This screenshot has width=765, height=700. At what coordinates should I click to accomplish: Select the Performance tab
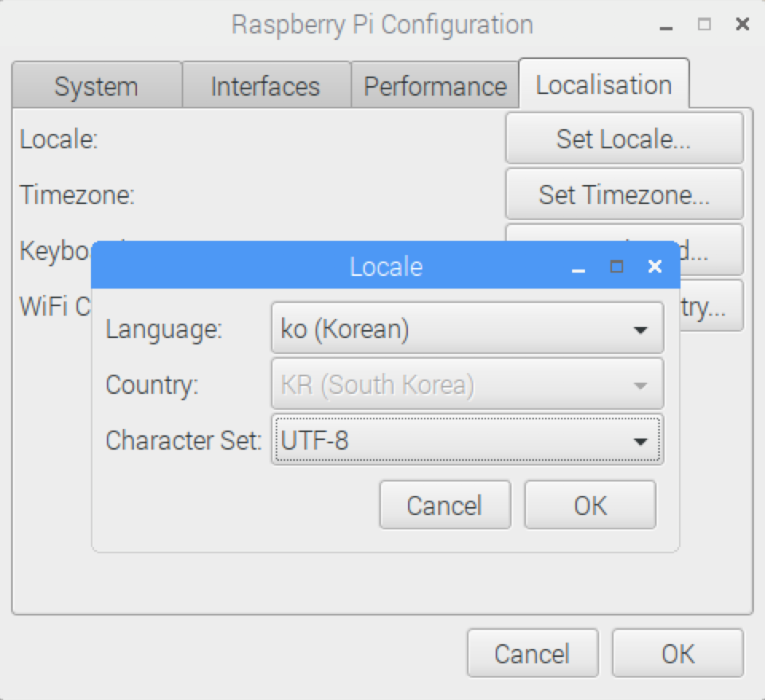[435, 85]
